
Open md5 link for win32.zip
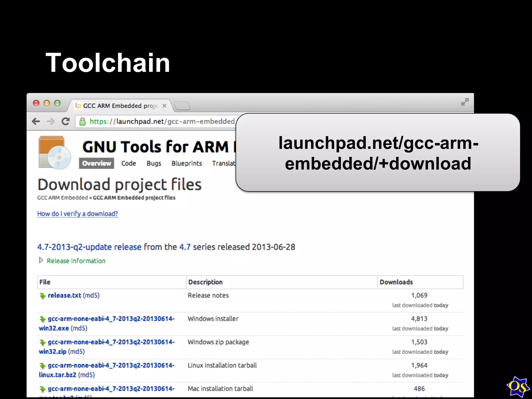[x=76, y=352]
